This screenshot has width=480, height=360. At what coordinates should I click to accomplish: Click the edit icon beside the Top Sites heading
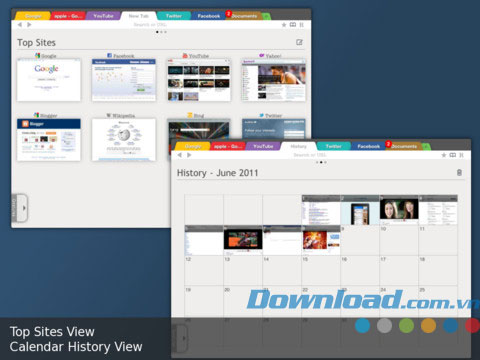(x=299, y=42)
